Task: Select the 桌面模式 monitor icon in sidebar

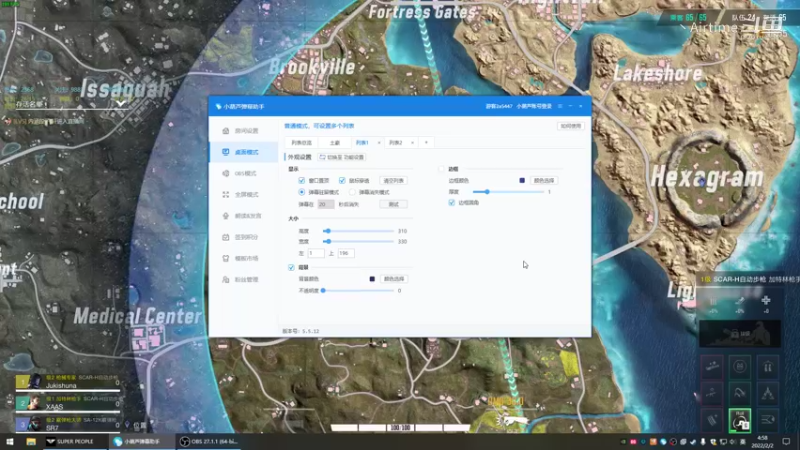Action: coord(226,152)
